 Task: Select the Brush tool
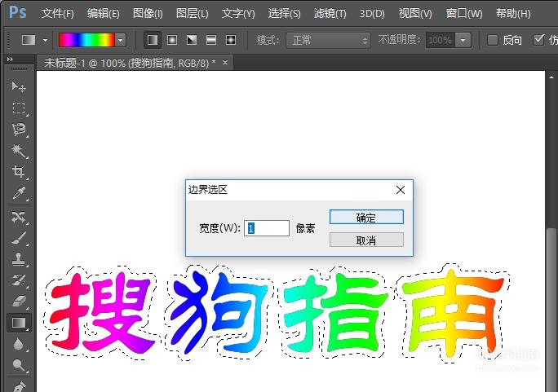18,238
